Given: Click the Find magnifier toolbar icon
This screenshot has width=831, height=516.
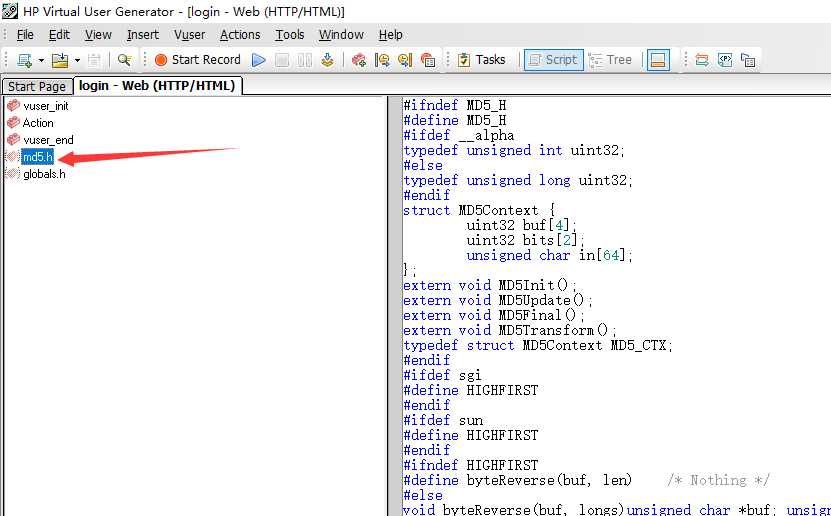Looking at the screenshot, I should (125, 60).
